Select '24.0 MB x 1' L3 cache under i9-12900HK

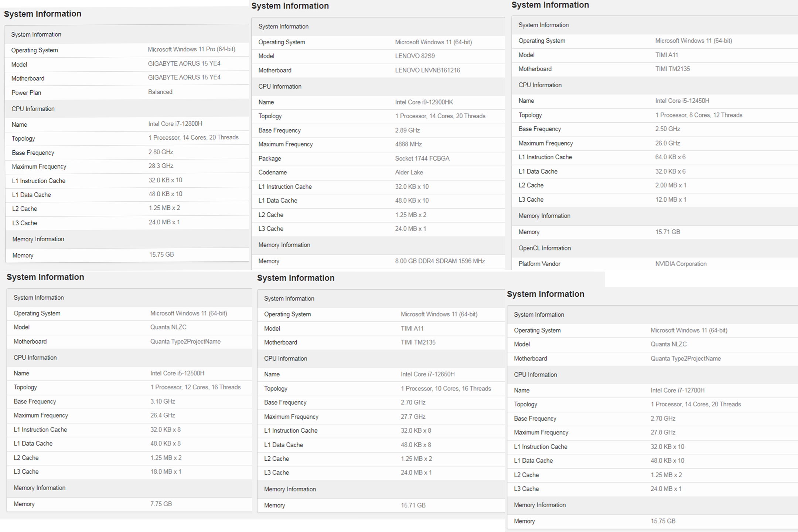[410, 229]
